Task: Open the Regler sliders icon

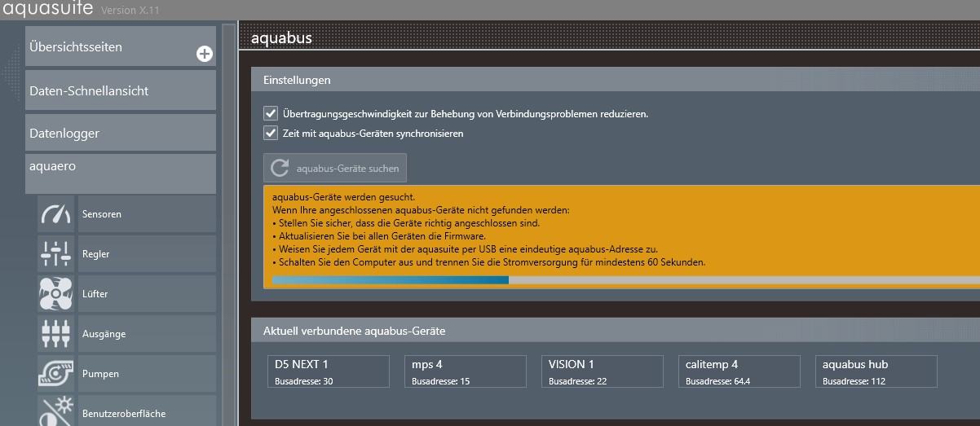Action: (55, 254)
